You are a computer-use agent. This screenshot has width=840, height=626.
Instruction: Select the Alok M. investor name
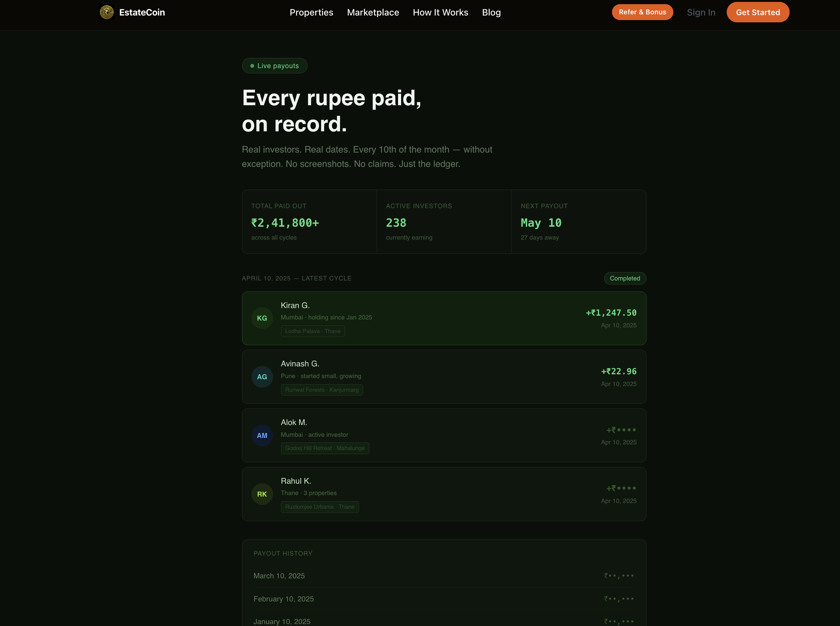pos(294,422)
